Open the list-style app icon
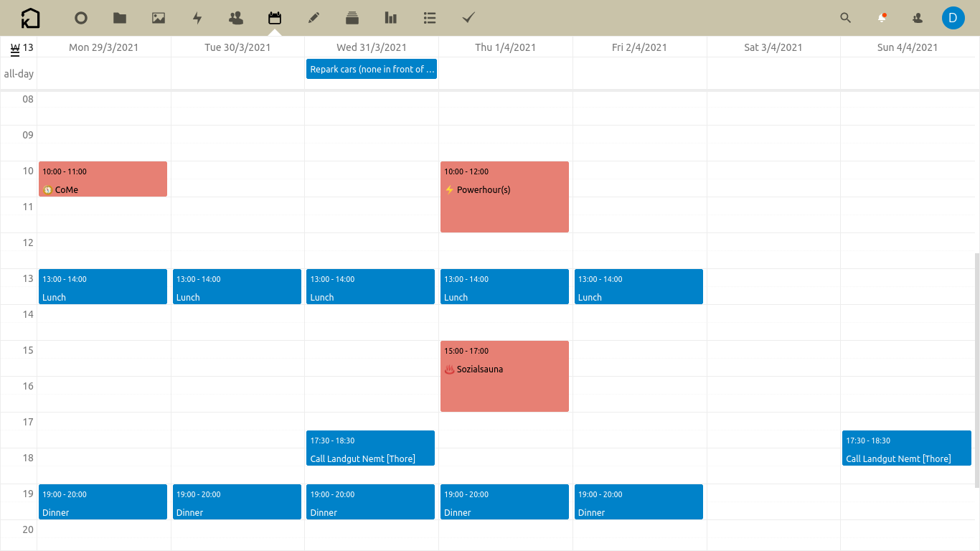 430,18
